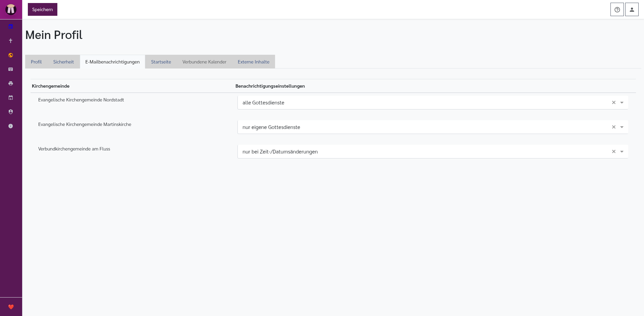Switch to the Startseite tab

[x=161, y=62]
